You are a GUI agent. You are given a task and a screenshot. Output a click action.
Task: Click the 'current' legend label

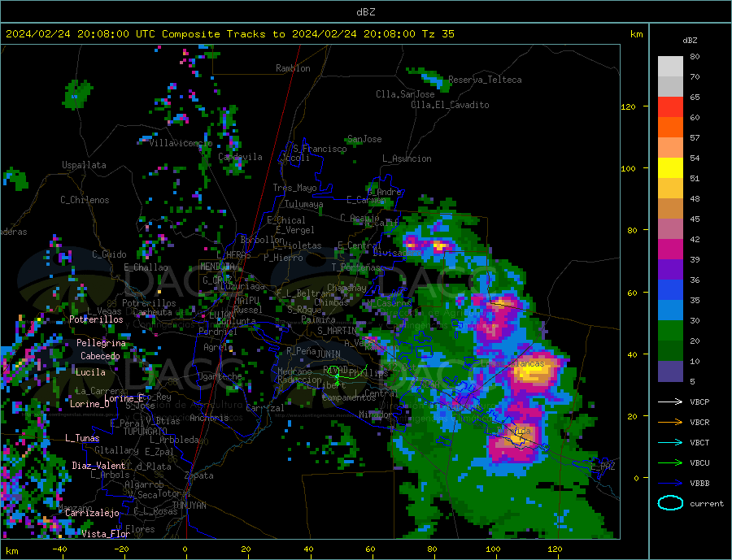click(707, 504)
